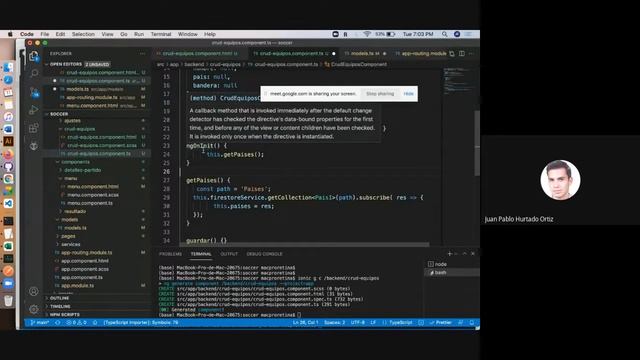640x360 pixels.
Task: Click errors and warnings count in status bar
Action: tap(76, 322)
